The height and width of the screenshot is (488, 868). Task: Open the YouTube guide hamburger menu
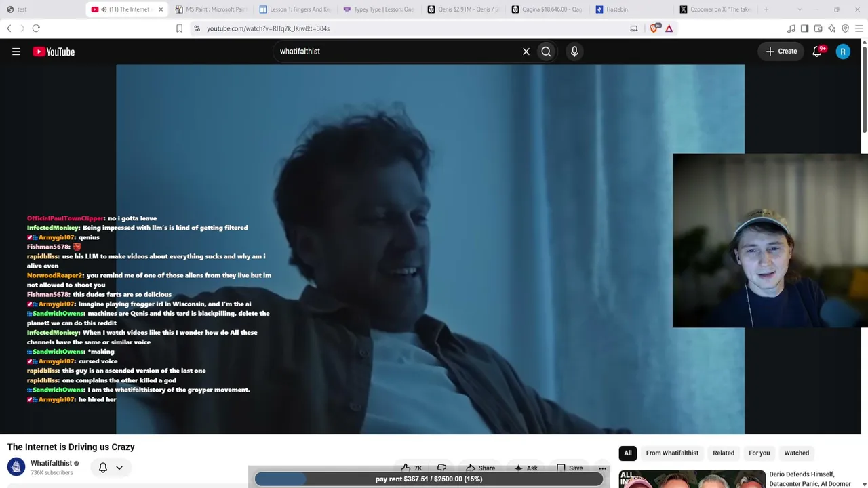(16, 52)
